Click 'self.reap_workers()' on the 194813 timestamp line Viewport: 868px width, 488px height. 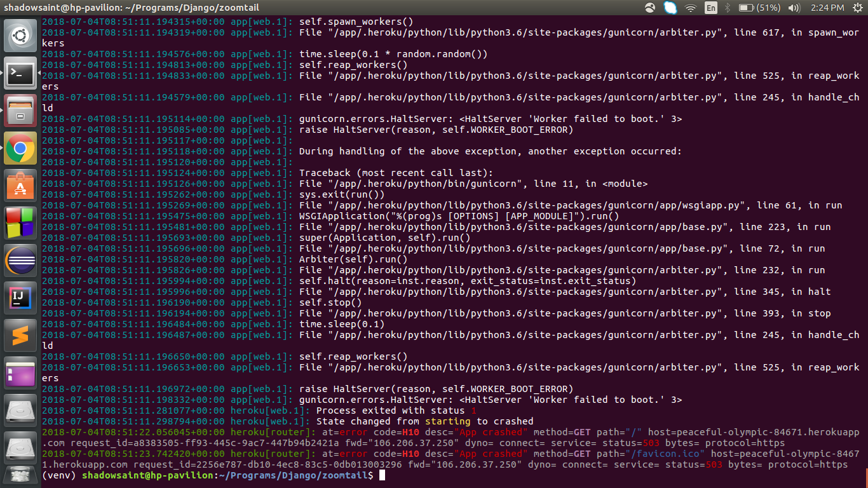tap(353, 65)
